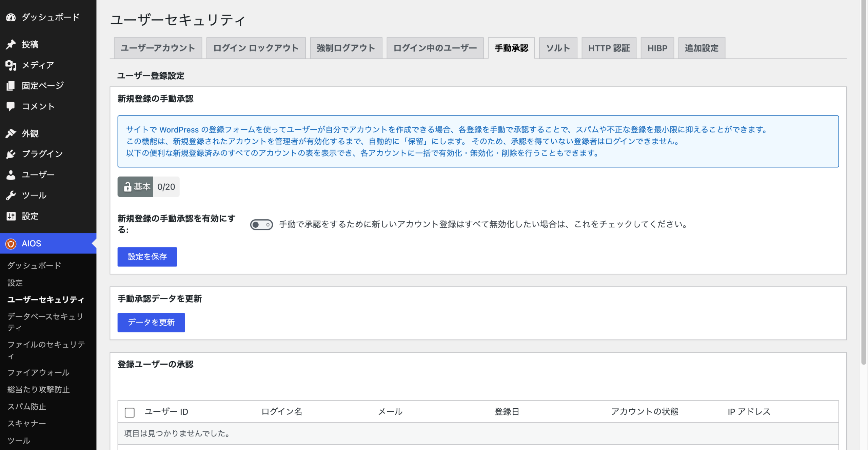The height and width of the screenshot is (450, 868).
Task: Click the AIOS shield logo icon
Action: (11, 244)
